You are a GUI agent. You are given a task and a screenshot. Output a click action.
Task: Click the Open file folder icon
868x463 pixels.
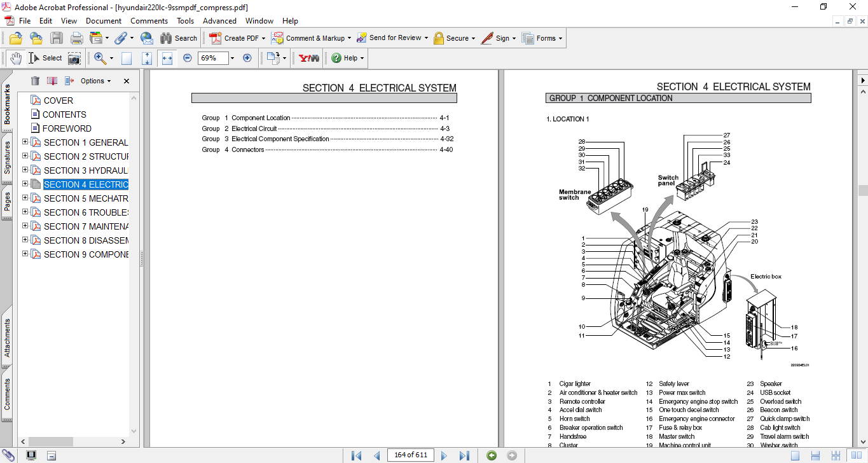click(x=16, y=38)
